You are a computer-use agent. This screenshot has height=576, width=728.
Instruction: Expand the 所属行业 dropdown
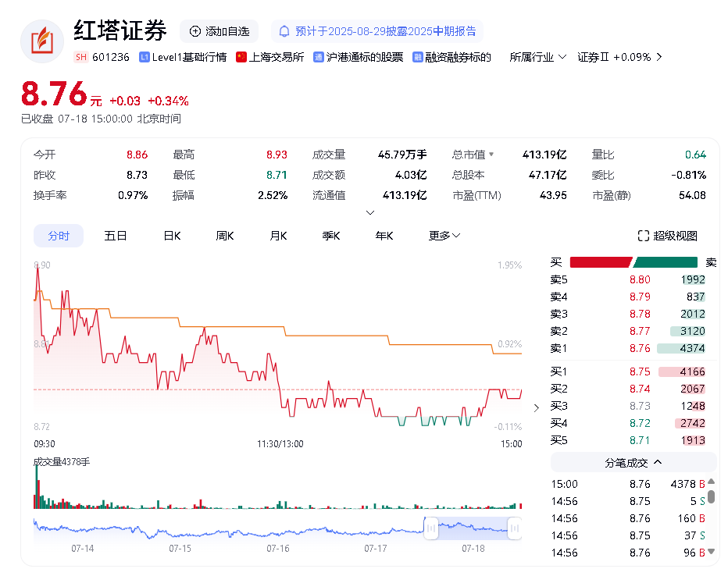pyautogui.click(x=538, y=57)
